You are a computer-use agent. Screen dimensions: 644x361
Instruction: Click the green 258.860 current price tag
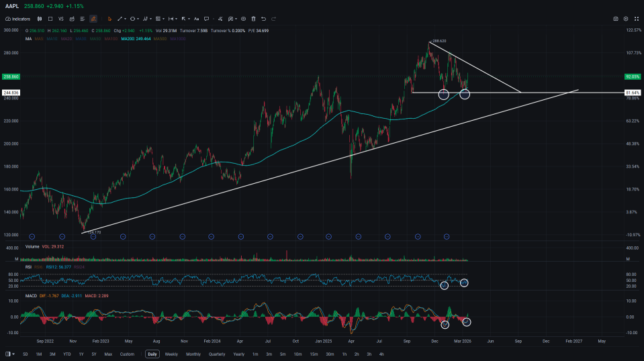point(11,76)
